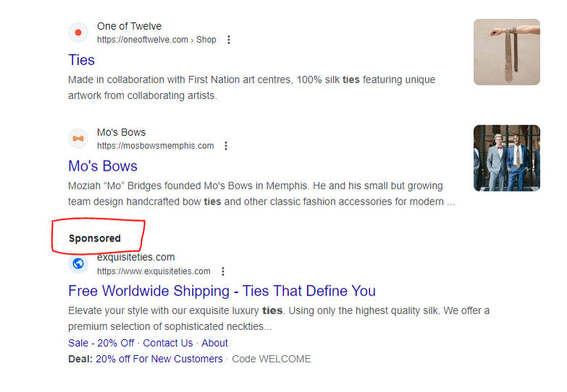Image resolution: width=567 pixels, height=392 pixels.
Task: Open the tie thumbnail image for One of Twelve
Action: (506, 52)
